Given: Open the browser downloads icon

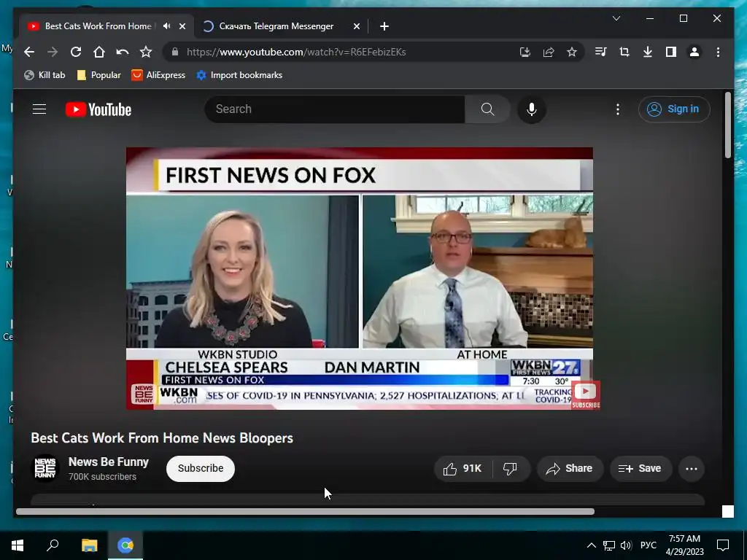Looking at the screenshot, I should coord(648,52).
